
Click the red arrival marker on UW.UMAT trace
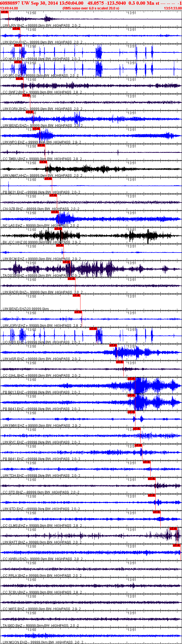43,162
